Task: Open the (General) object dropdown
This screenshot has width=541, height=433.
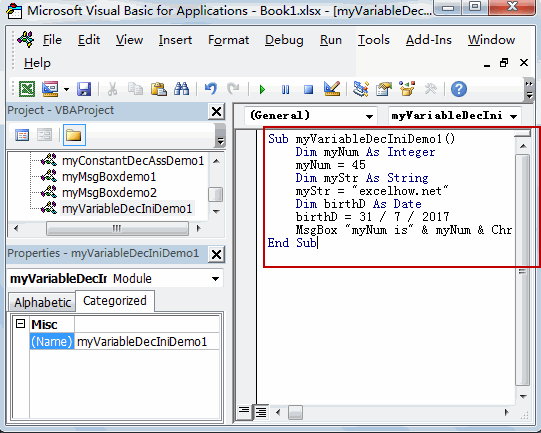Action: click(x=369, y=116)
